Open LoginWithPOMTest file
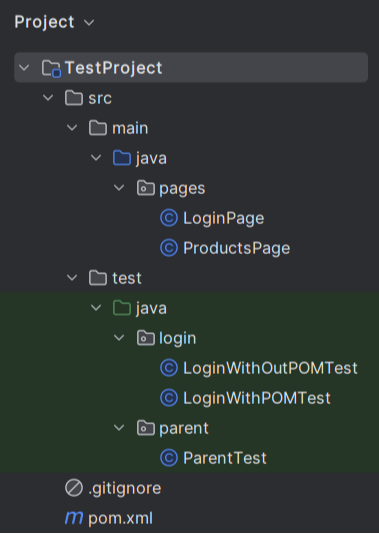 tap(257, 398)
